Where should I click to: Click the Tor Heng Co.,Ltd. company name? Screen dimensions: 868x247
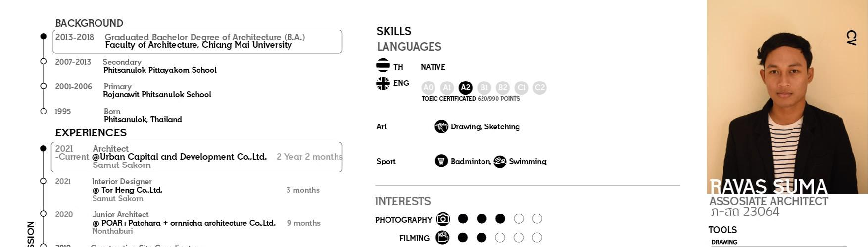pos(127,190)
